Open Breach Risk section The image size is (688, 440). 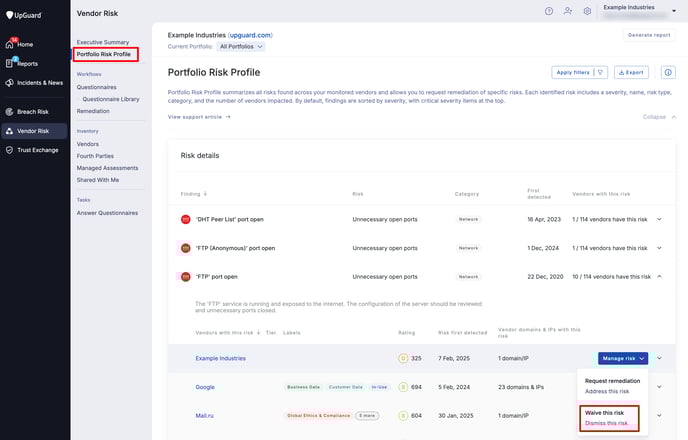pyautogui.click(x=27, y=111)
